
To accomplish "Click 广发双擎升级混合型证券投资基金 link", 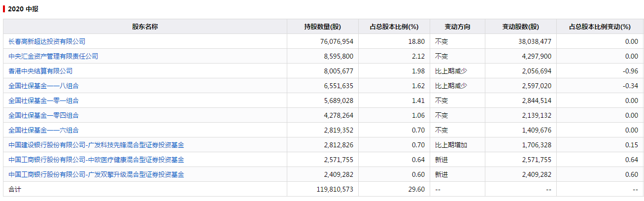I will tap(96, 174).
